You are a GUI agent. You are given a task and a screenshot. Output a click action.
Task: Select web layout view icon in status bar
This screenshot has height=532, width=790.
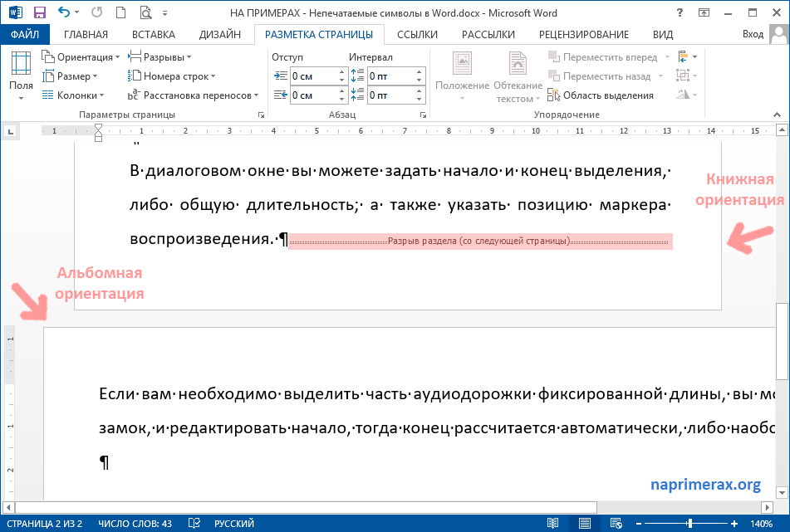coord(616,524)
